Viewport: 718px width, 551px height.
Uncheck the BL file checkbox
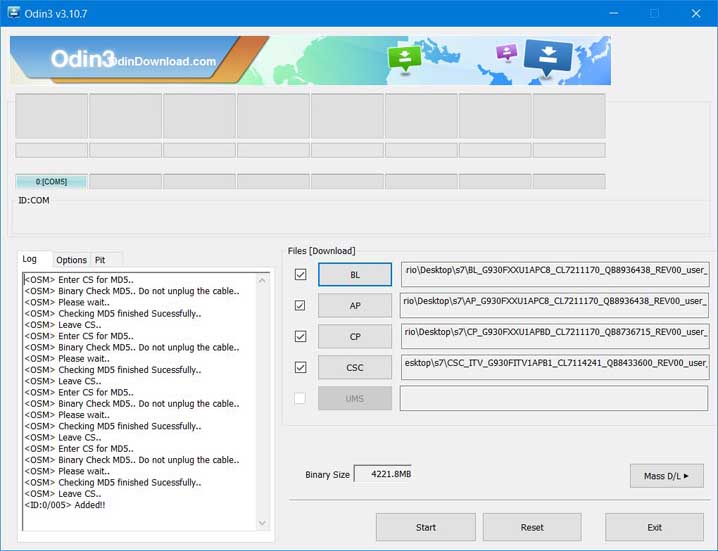click(301, 274)
